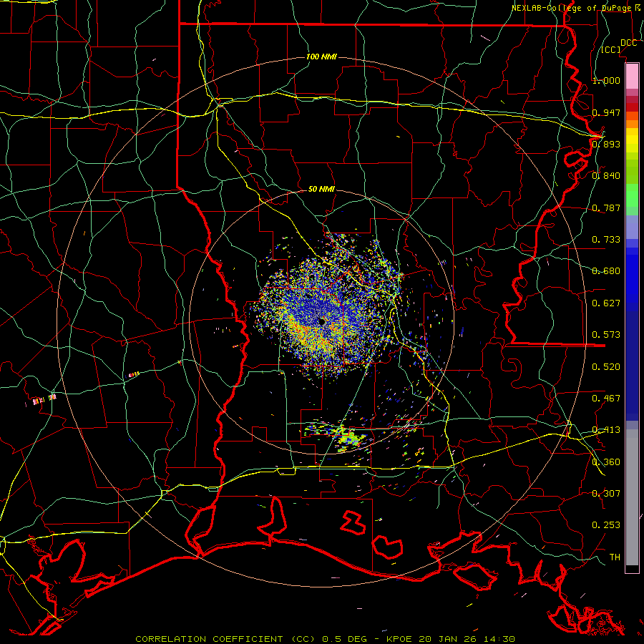Pick the gray segment of the color bar
The image size is (644, 644).
tap(632, 497)
